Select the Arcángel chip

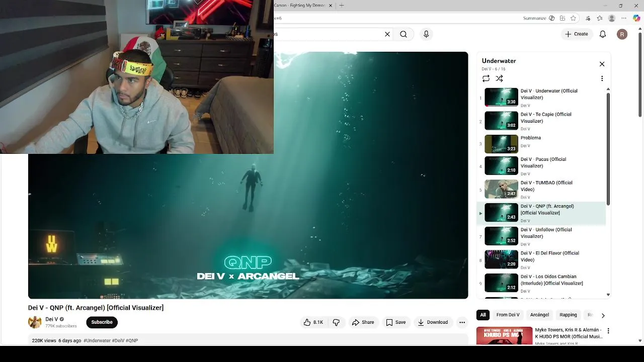pyautogui.click(x=539, y=315)
